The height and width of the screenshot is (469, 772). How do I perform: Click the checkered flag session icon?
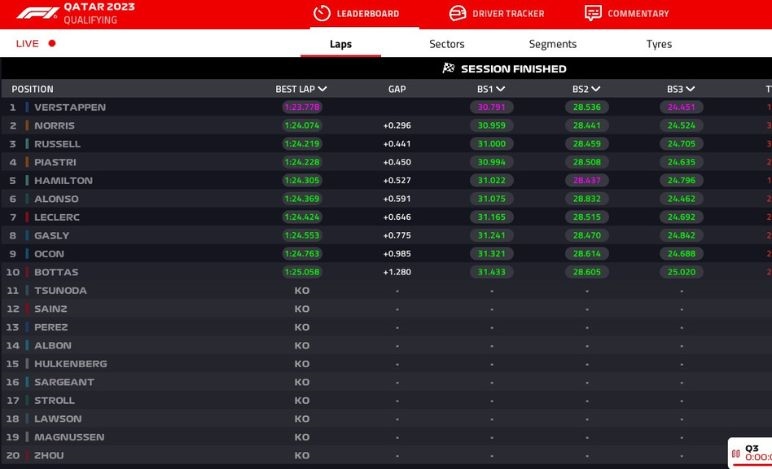[x=448, y=69]
